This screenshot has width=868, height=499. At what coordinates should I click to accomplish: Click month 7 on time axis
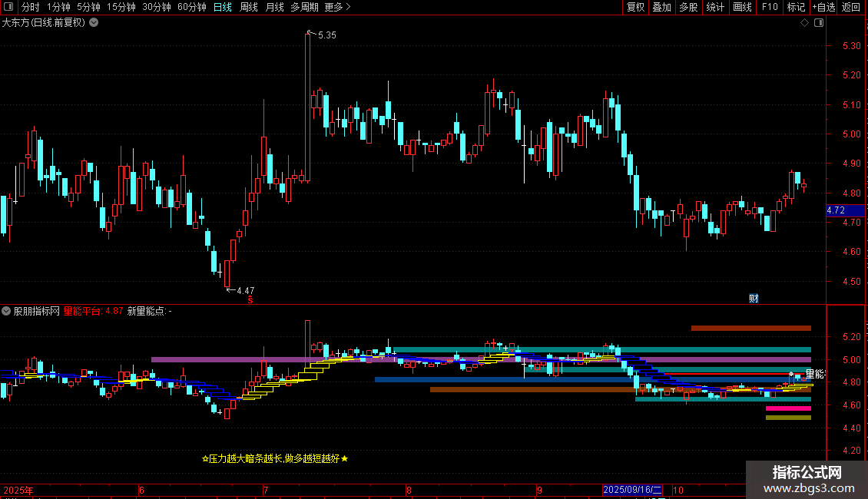266,490
